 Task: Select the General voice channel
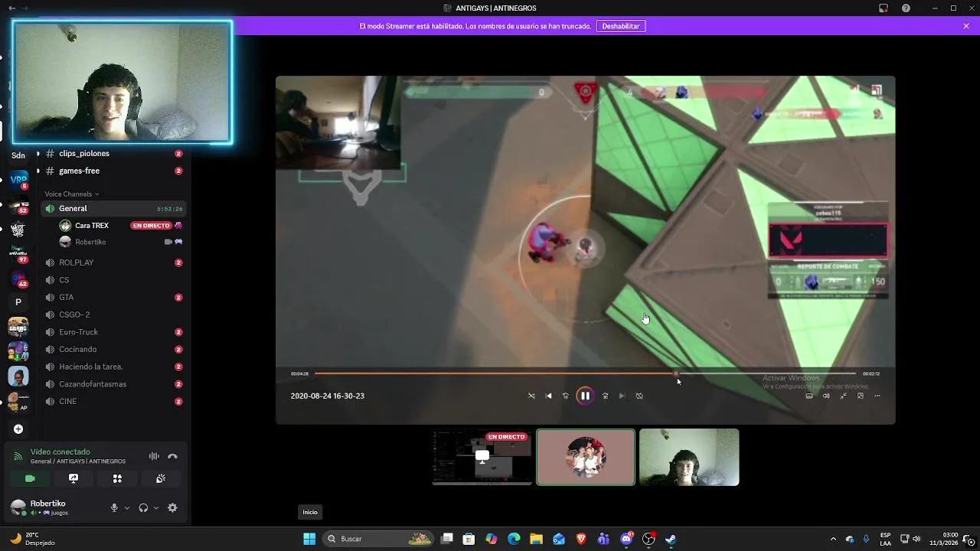click(x=113, y=208)
